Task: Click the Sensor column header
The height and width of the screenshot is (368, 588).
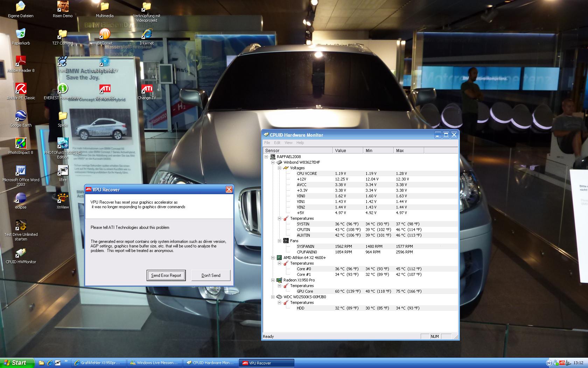Action: (297, 150)
